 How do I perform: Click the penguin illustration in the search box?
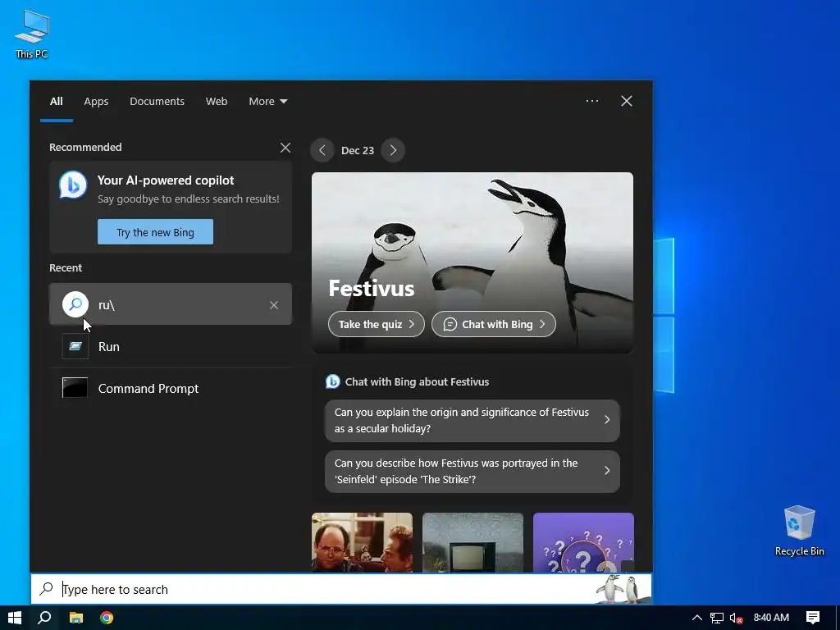622,589
